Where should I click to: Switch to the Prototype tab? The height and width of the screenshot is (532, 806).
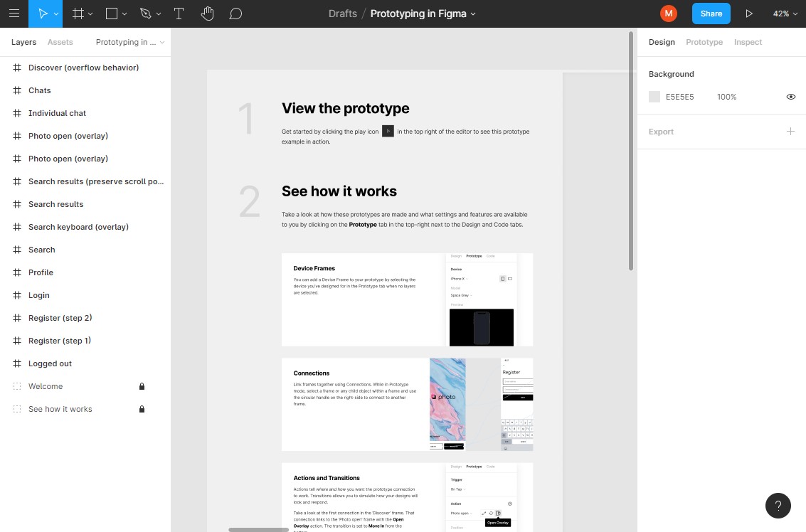coord(704,42)
